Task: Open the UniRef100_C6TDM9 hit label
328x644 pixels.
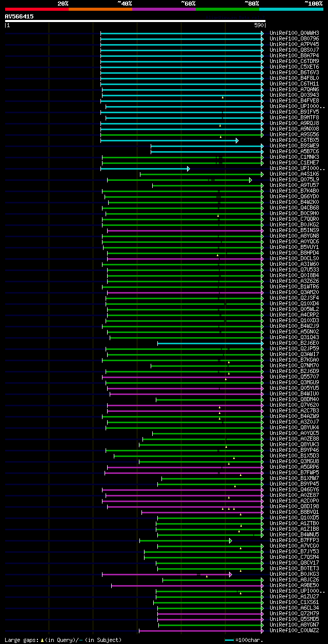Action: 294,61
